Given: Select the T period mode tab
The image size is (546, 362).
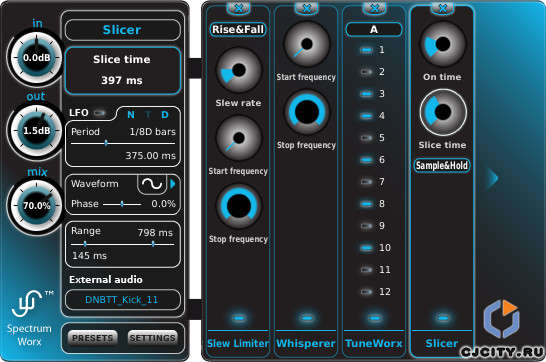Looking at the screenshot, I should [148, 115].
